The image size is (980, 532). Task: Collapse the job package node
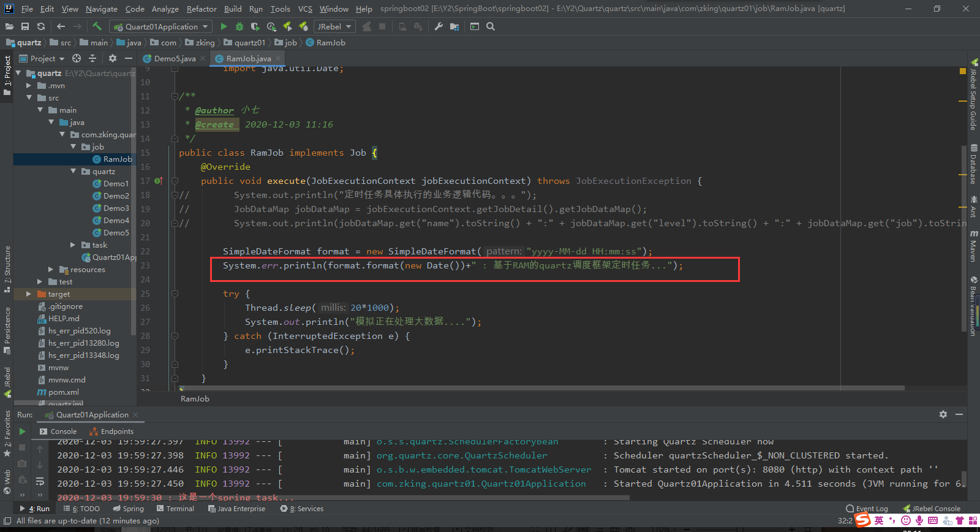point(73,147)
